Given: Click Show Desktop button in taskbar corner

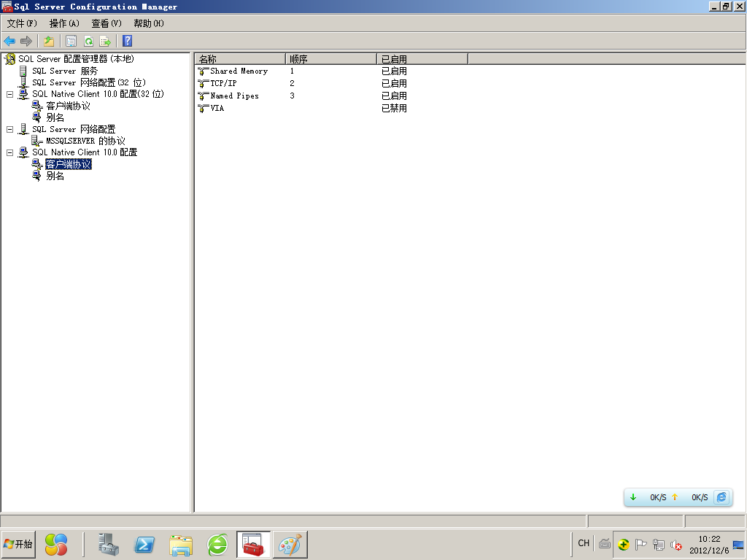Looking at the screenshot, I should coord(738,544).
